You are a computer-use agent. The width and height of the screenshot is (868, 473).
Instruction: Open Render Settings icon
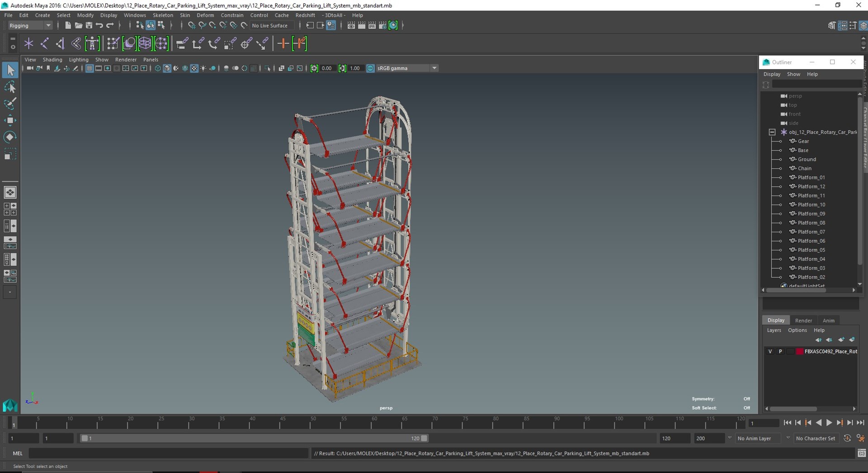pos(382,25)
